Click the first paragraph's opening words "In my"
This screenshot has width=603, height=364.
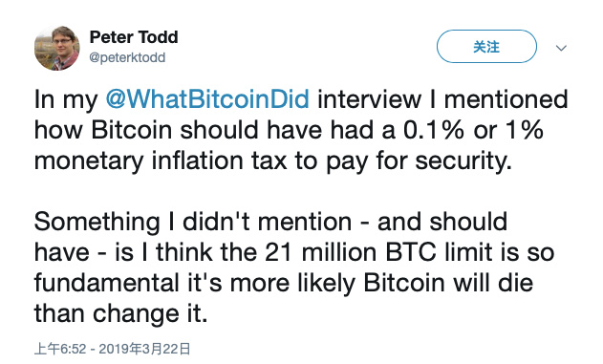66,100
